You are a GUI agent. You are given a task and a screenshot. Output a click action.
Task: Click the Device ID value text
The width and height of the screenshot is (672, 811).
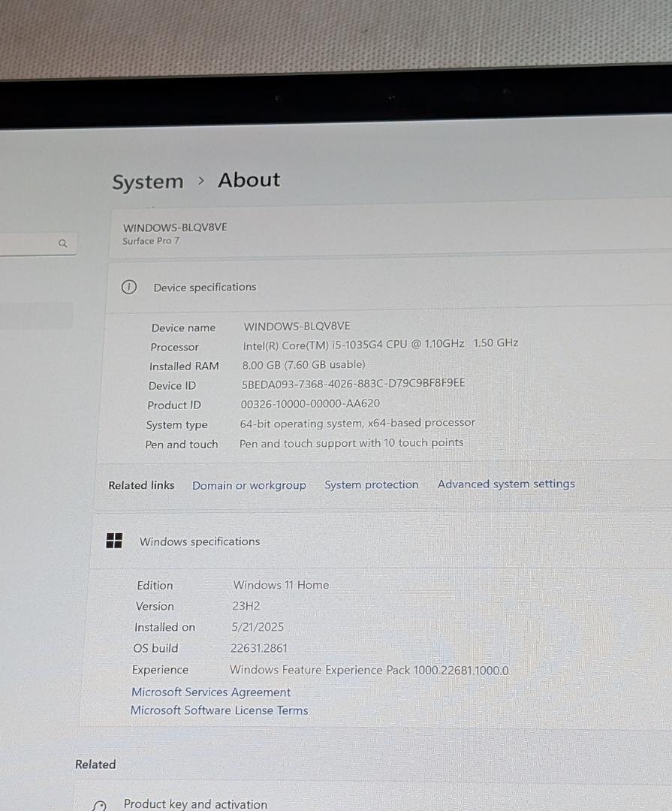click(x=353, y=383)
